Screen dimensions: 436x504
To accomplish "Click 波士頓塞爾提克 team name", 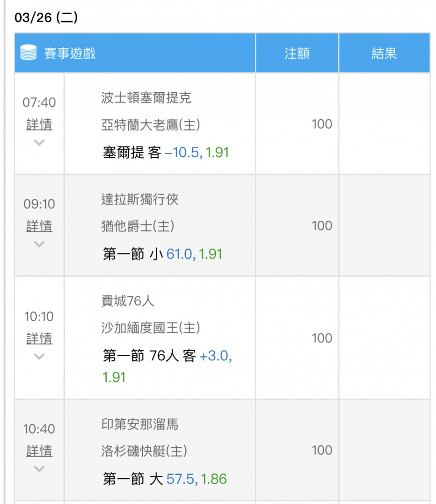I will tap(146, 98).
